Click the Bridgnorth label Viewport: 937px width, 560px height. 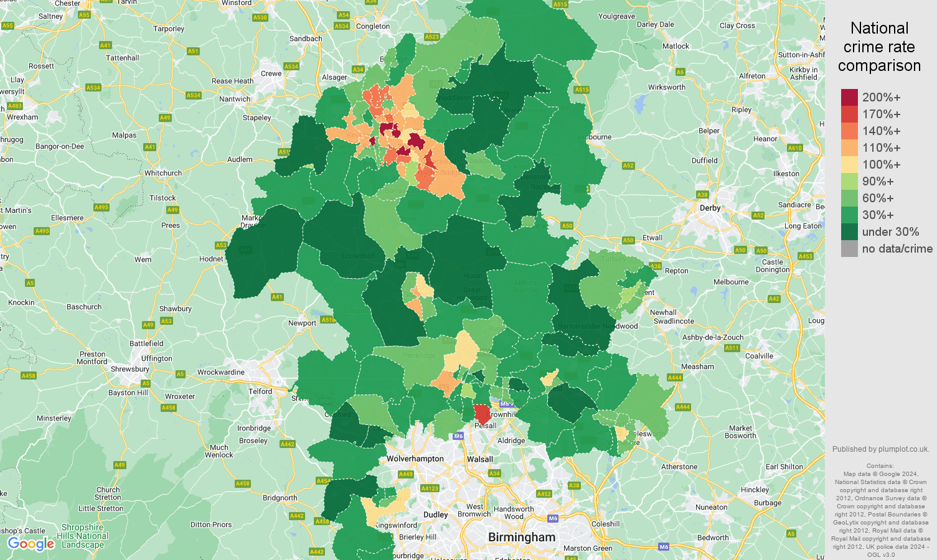(x=280, y=498)
